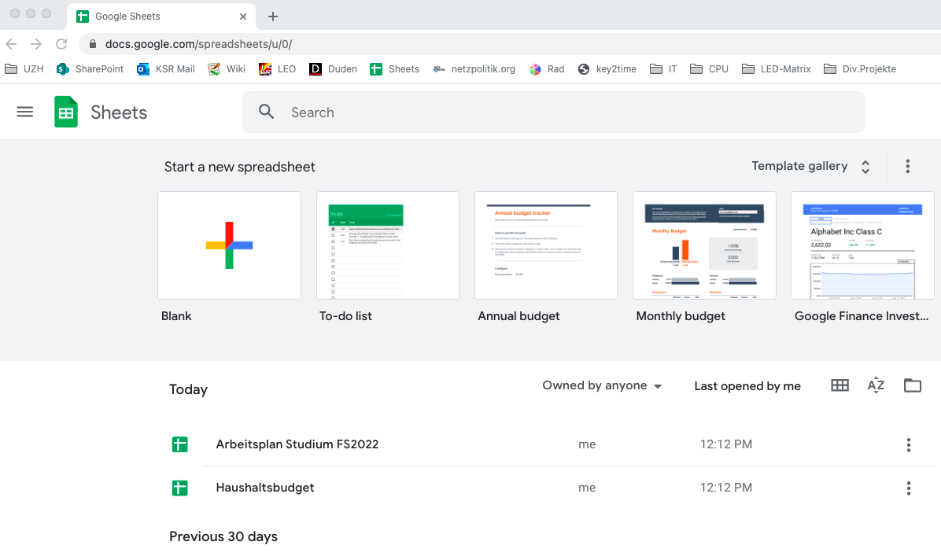Open template section's three-dot menu
Screen dimensions: 941x560
click(x=907, y=166)
